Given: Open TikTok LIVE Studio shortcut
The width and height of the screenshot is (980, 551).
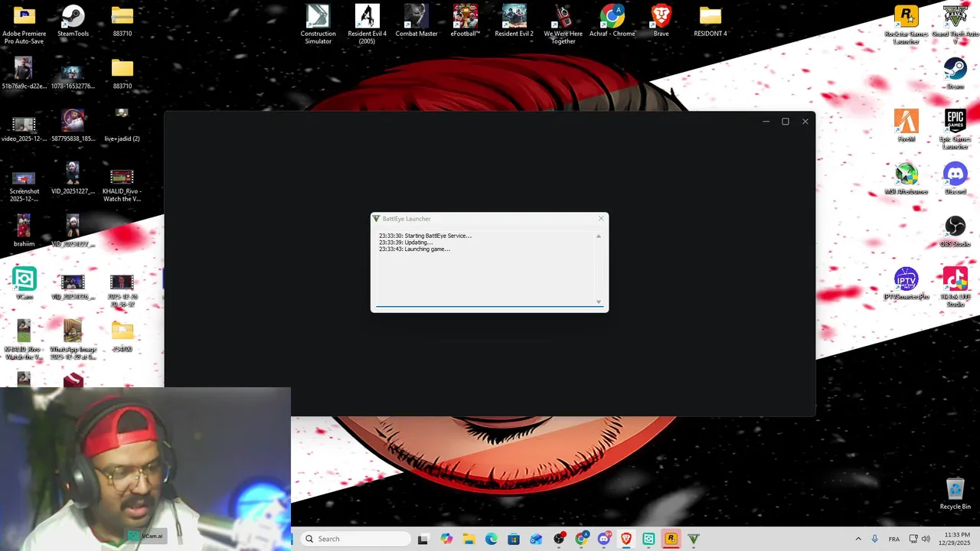Looking at the screenshot, I should pyautogui.click(x=955, y=287).
